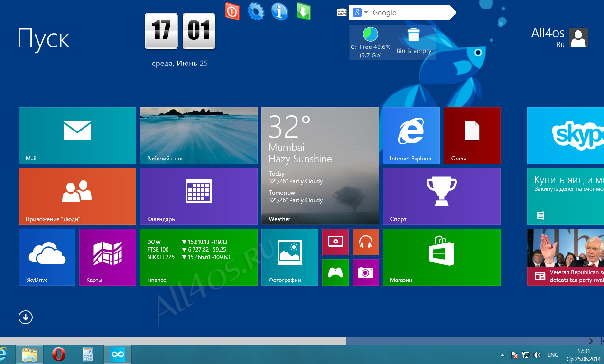Image resolution: width=604 pixels, height=364 pixels.
Task: Open the Карты maps tile
Action: click(108, 257)
